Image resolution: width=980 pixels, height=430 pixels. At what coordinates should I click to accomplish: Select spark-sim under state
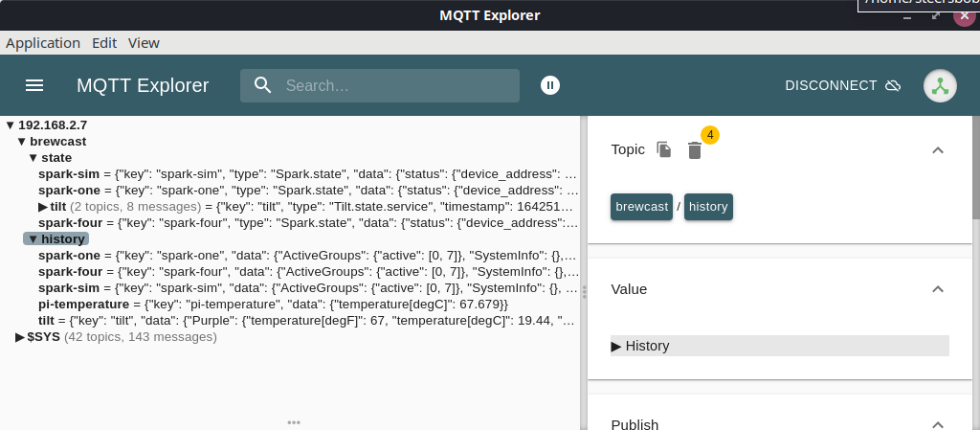pyautogui.click(x=308, y=173)
